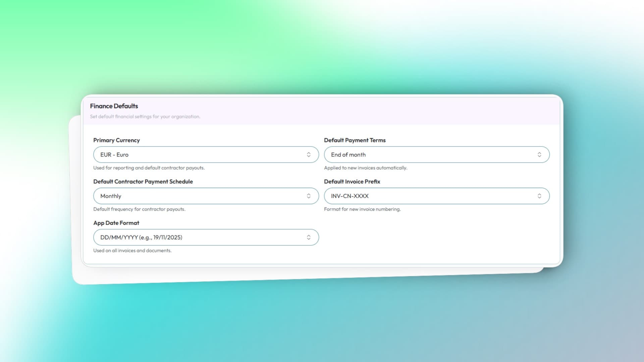Click the selector arrows icon next to INV-CN-XXXX
Screen dimensions: 644x362
pyautogui.click(x=539, y=196)
